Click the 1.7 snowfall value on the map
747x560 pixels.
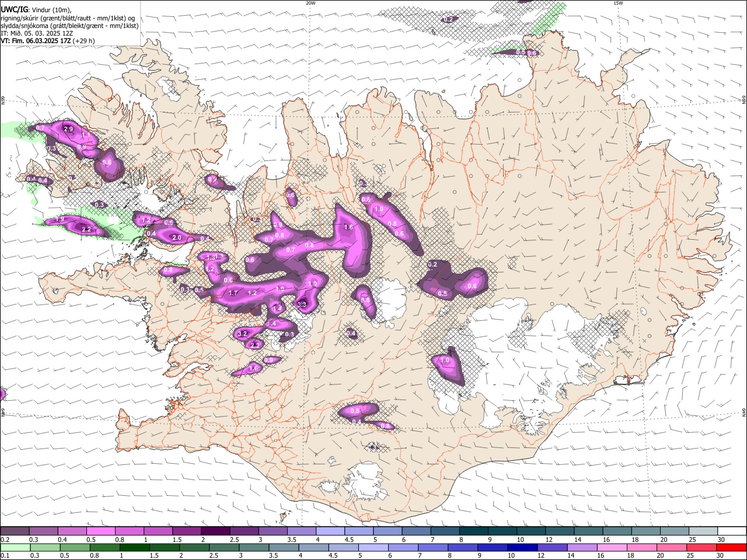click(x=233, y=293)
